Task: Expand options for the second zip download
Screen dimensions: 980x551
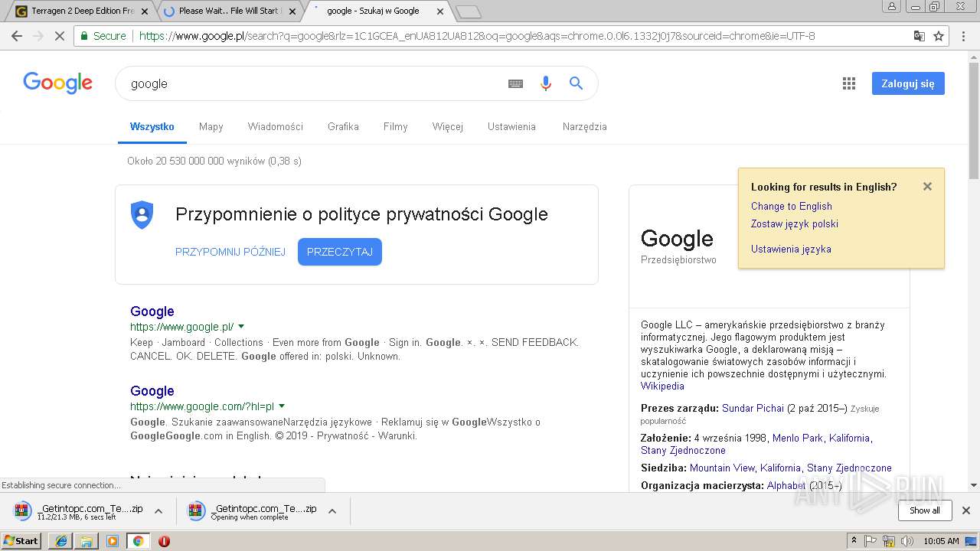Action: [332, 511]
